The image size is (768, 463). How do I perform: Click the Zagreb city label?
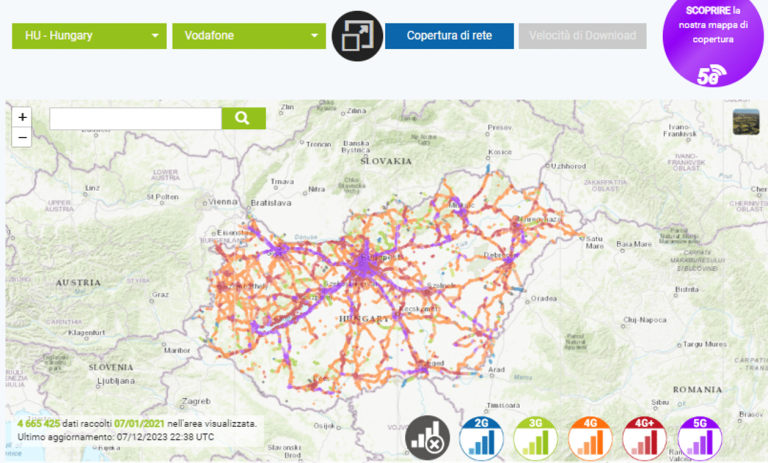pos(196,401)
